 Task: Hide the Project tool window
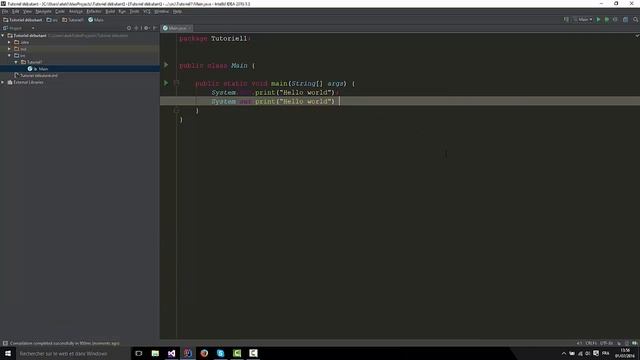[155, 28]
